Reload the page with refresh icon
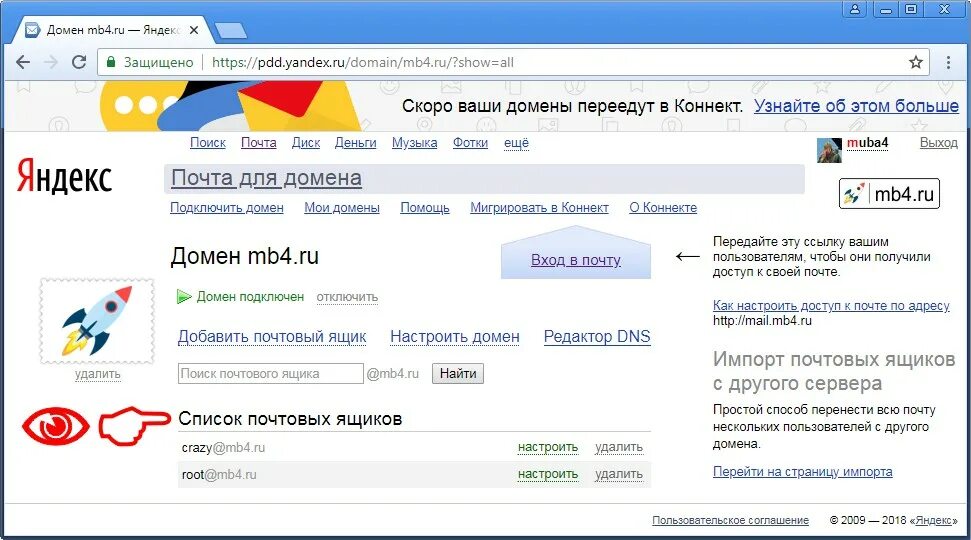 [x=79, y=62]
